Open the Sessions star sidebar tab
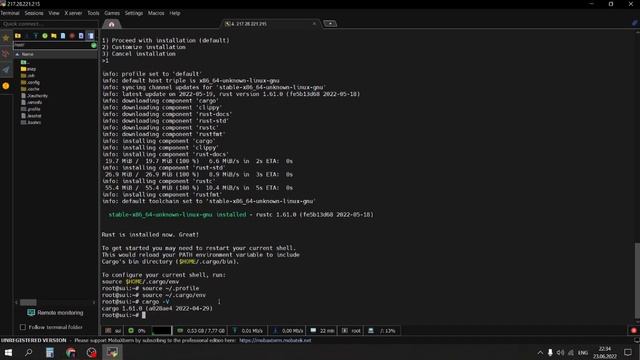 (x=6, y=38)
